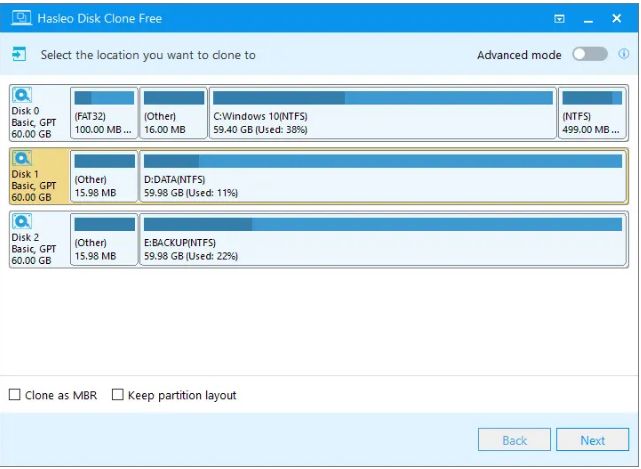The width and height of the screenshot is (641, 469).
Task: Click the Disk 2 magnifier drive icon
Action: [x=22, y=222]
